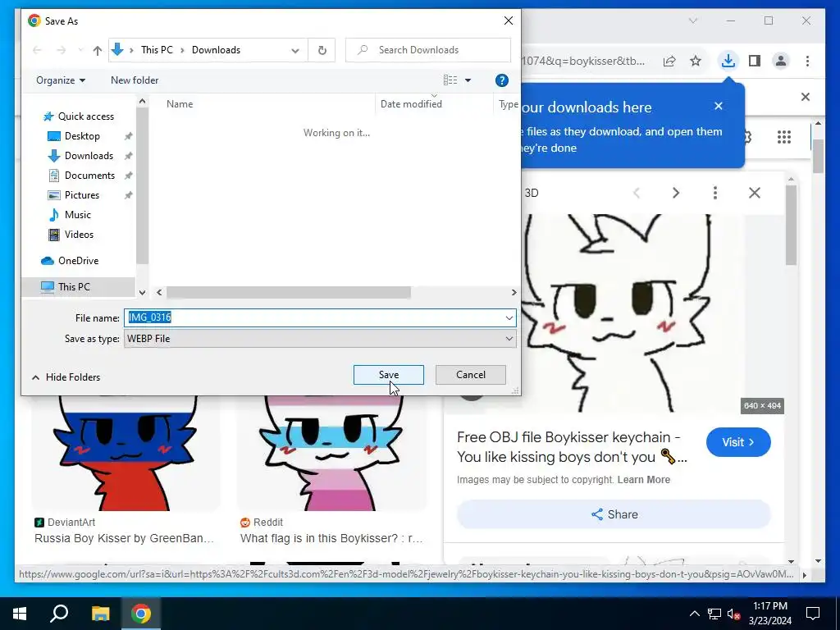Bookmark this page with the star icon
Image resolution: width=840 pixels, height=630 pixels.
coord(696,61)
